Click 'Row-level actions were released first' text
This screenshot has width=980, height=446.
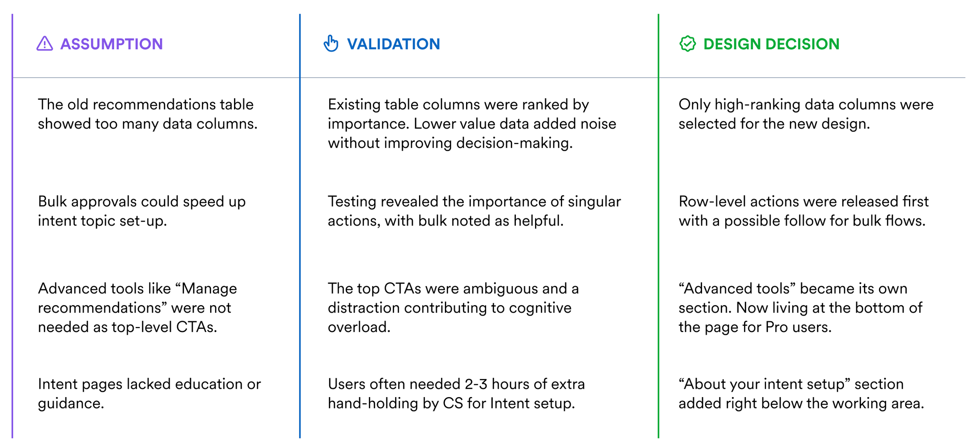pyautogui.click(x=804, y=211)
